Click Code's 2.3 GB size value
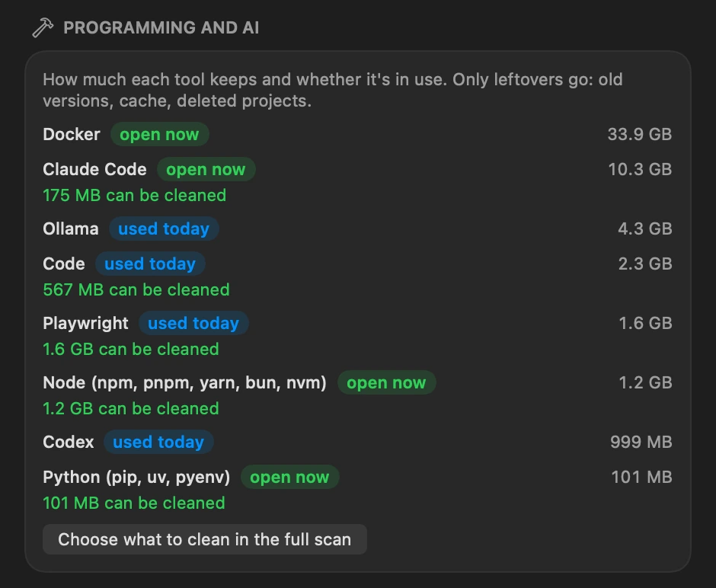Viewport: 716px width, 588px height. 645,264
